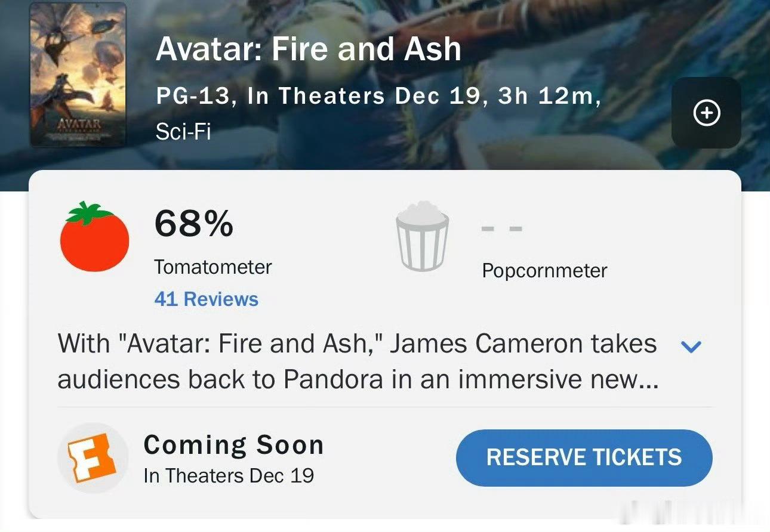Tap the plus watchlist icon
770x532 pixels.
click(x=707, y=113)
